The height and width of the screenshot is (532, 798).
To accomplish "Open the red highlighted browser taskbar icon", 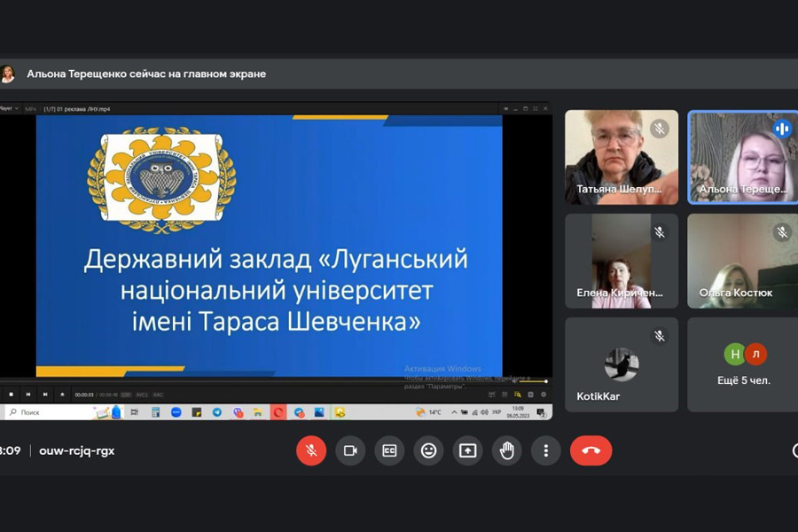I will click(x=278, y=412).
